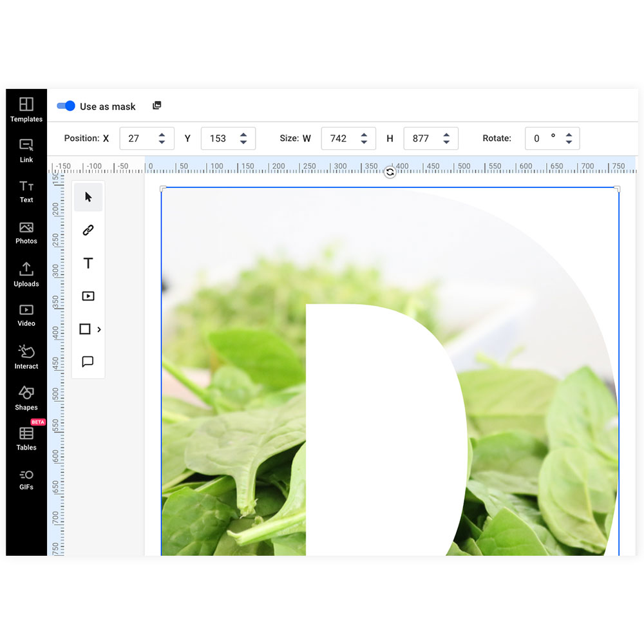
Task: Open the GIFs panel
Action: click(x=26, y=478)
